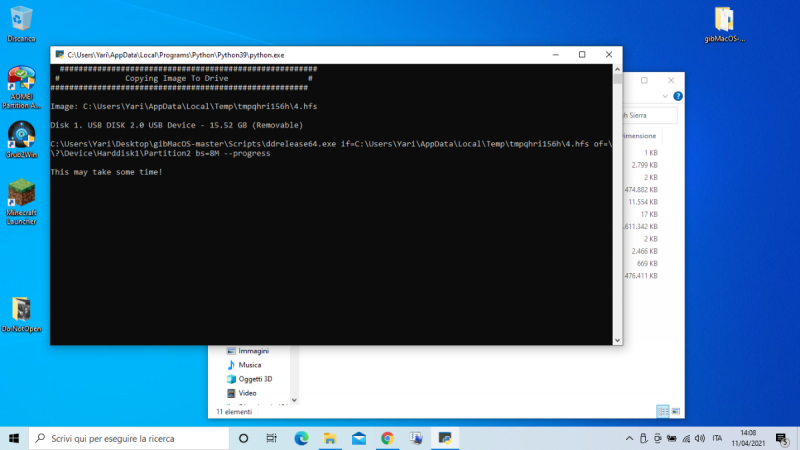Click the Explorer search field for Sierra

click(650, 115)
